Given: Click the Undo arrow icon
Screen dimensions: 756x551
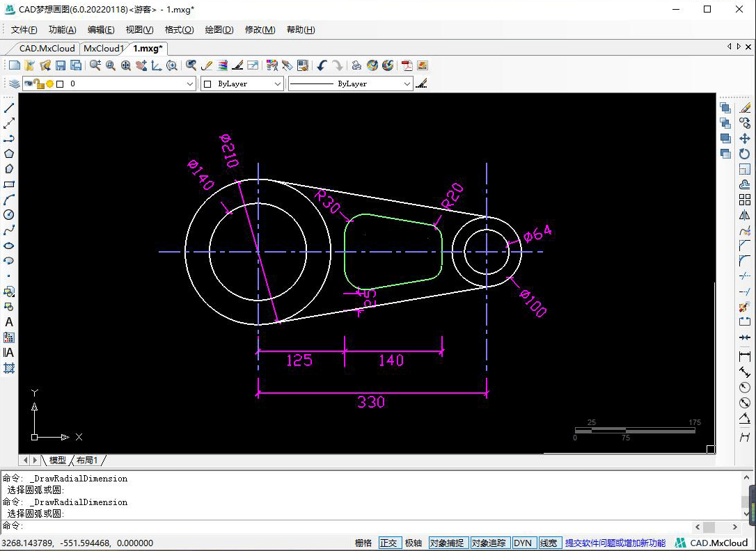Looking at the screenshot, I should [x=321, y=65].
